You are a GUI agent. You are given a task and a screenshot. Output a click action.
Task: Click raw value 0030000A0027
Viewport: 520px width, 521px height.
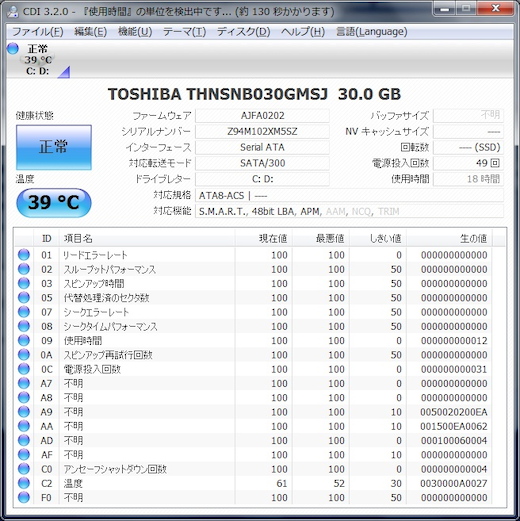[454, 483]
